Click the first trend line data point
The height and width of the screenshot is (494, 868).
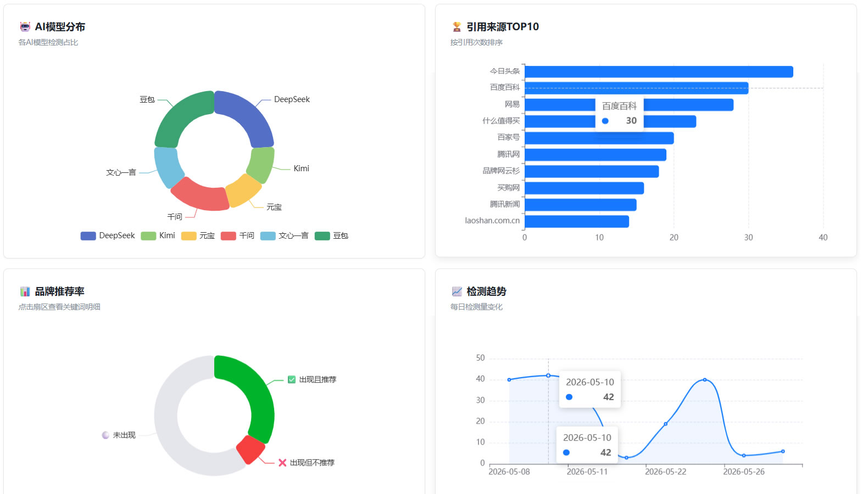click(509, 380)
